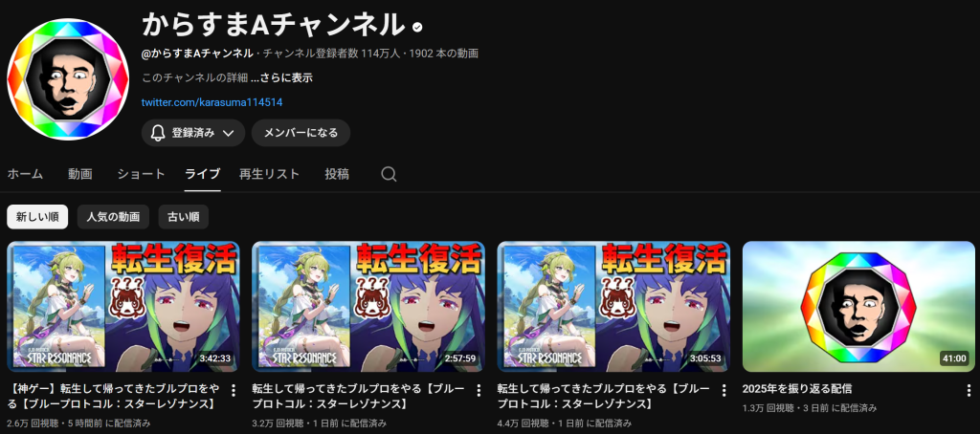Viewport: 980px width, 434px height.
Task: Open the twitter.com/karasuma114514 link
Action: pyautogui.click(x=216, y=101)
